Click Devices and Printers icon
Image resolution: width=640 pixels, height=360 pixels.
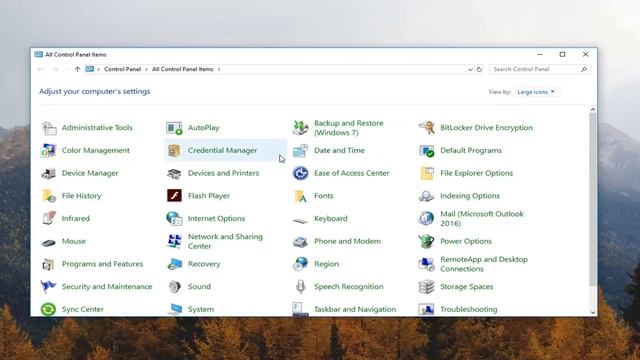[x=174, y=173]
